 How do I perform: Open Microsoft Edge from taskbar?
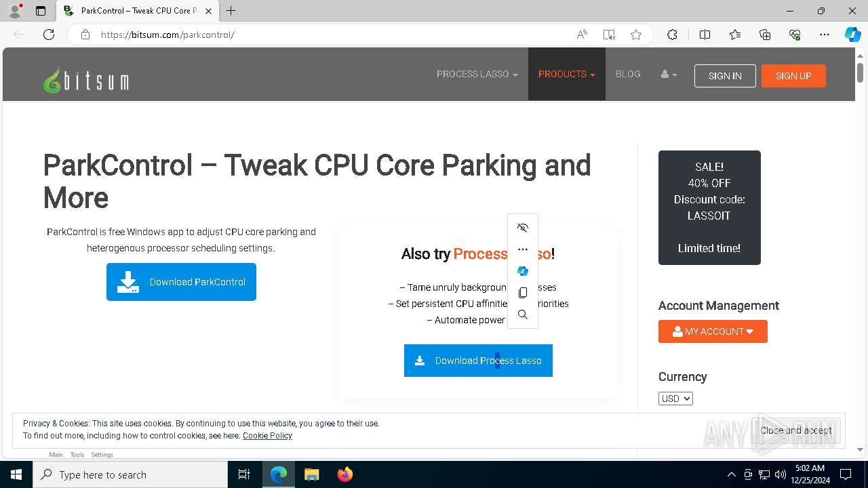click(279, 474)
